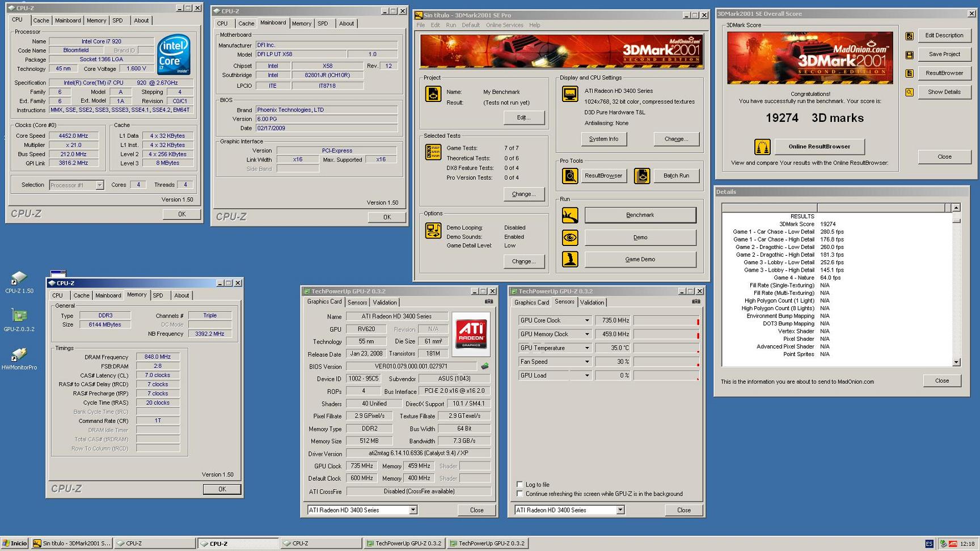Click the Options demo looping icon
The height and width of the screenshot is (551, 980).
coord(433,231)
